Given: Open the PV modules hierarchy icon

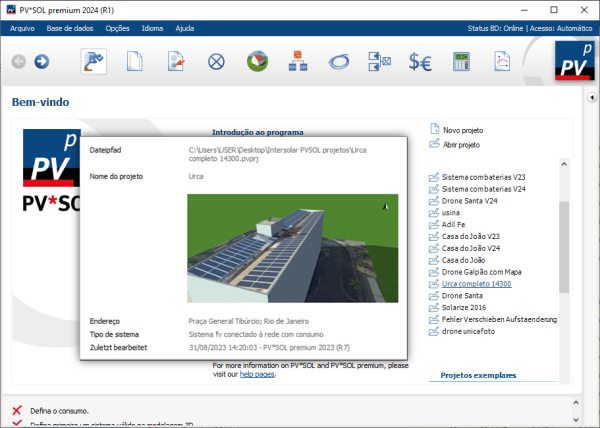Looking at the screenshot, I should 298,62.
